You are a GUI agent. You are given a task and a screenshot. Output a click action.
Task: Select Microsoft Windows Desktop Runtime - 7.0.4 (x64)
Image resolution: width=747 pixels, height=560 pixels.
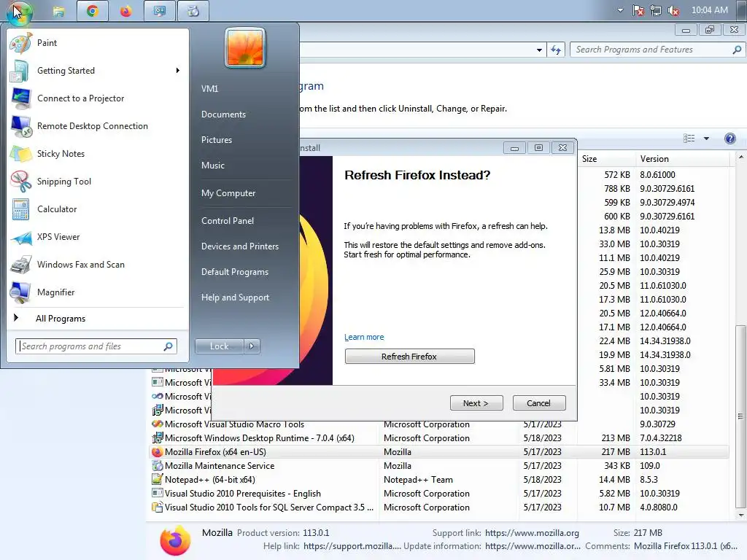coord(439,438)
